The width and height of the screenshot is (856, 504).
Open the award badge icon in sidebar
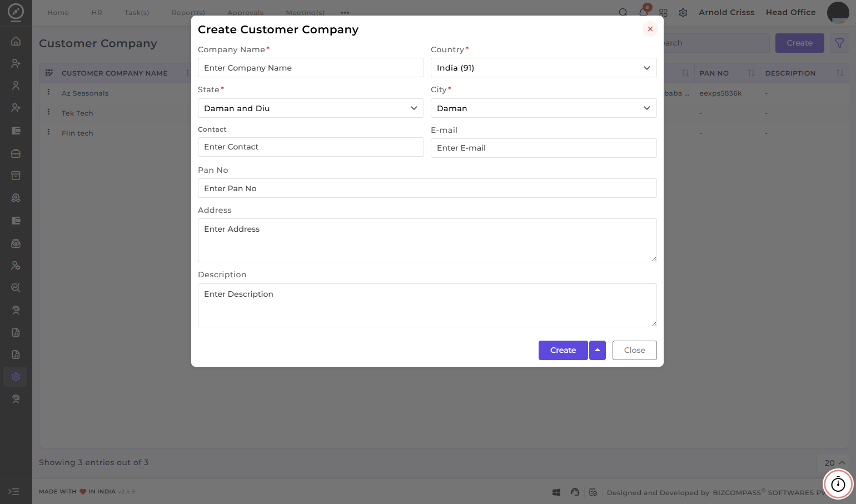[x=16, y=198]
